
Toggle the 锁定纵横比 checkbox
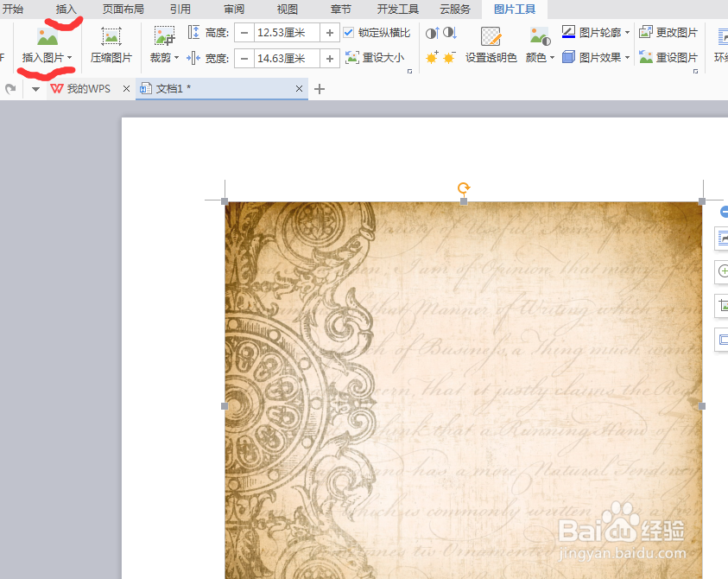click(349, 33)
